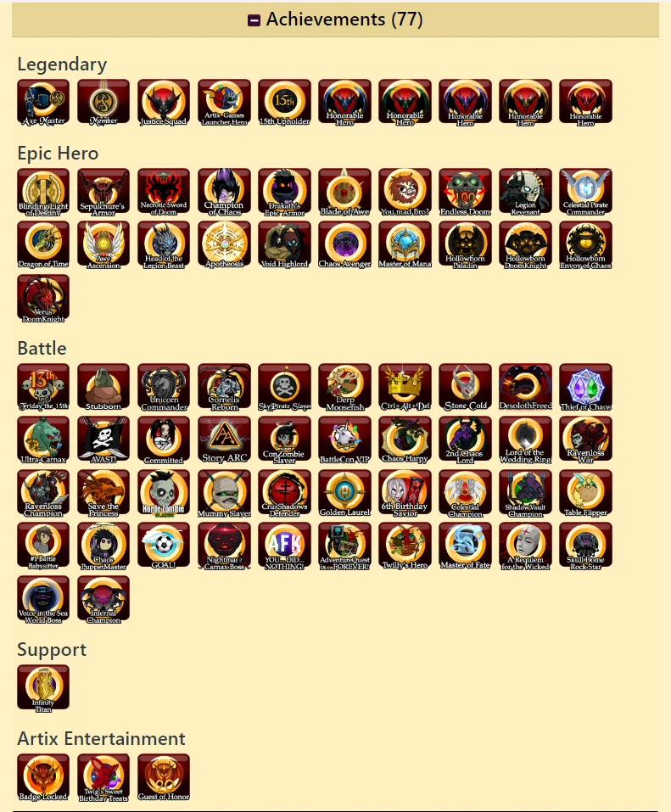Click the AVAST! pirate flag badge

103,440
